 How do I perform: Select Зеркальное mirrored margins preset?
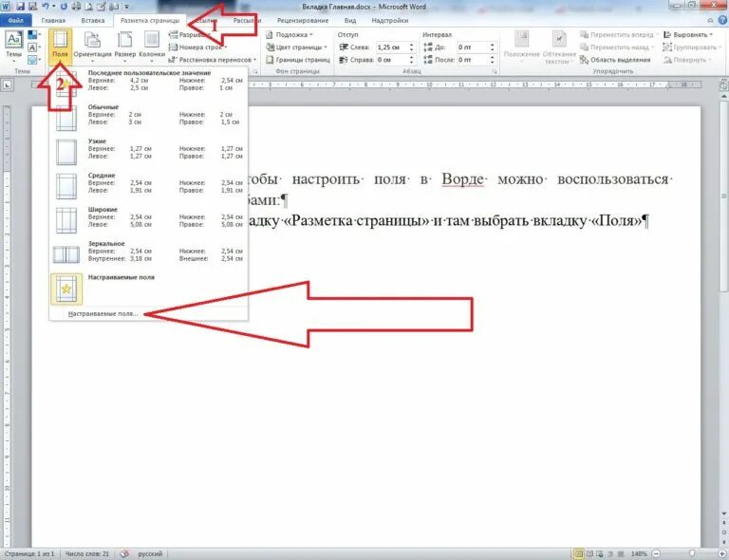pos(148,253)
